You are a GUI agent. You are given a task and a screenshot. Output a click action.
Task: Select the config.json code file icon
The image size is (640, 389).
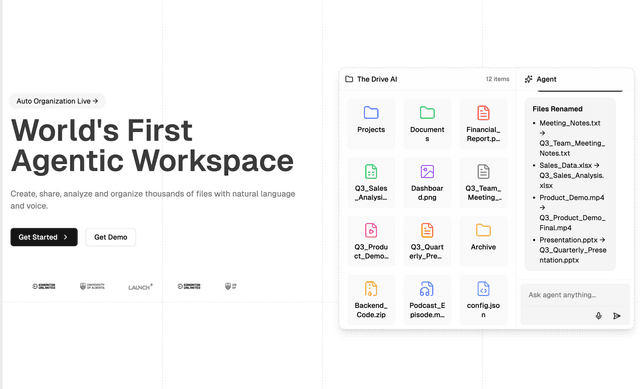tap(483, 289)
